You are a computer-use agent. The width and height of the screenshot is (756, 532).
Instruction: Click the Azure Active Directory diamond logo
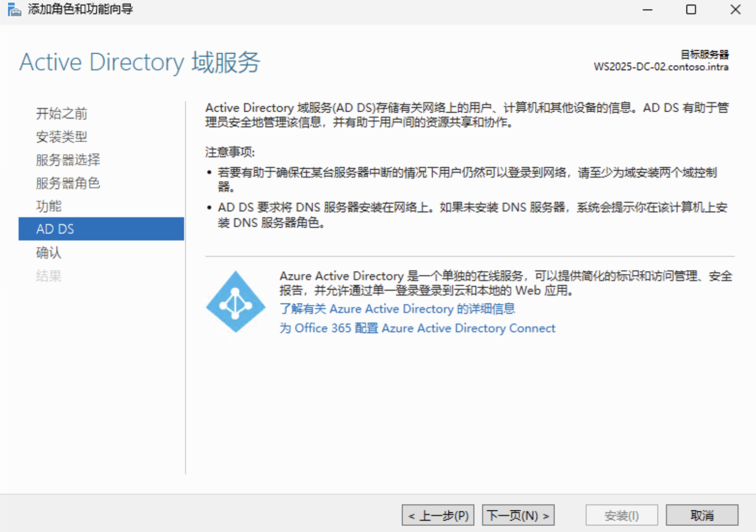(x=236, y=301)
